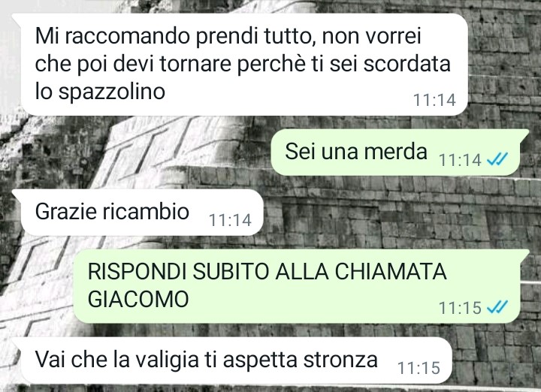The image size is (541, 392).
Task: Click the word 'scordata' in the first message
Action: (x=407, y=64)
